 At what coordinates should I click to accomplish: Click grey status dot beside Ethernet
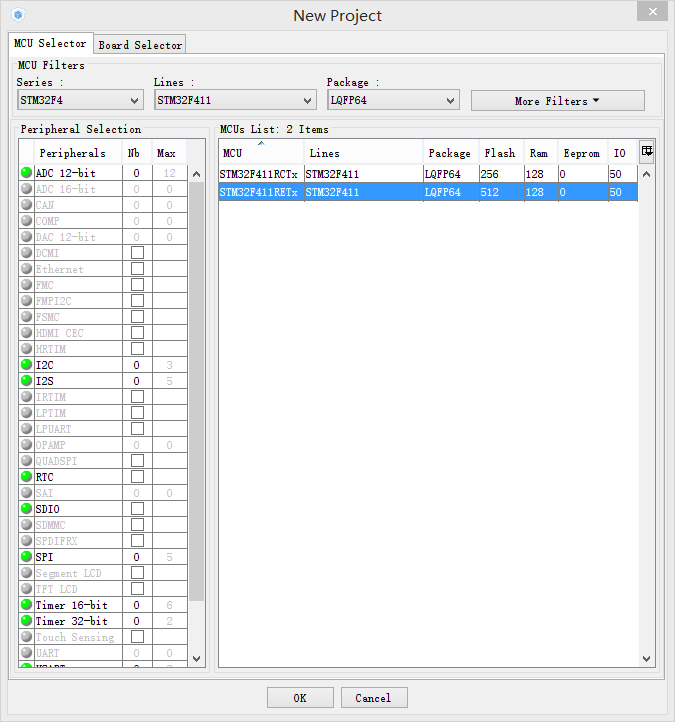[26, 268]
